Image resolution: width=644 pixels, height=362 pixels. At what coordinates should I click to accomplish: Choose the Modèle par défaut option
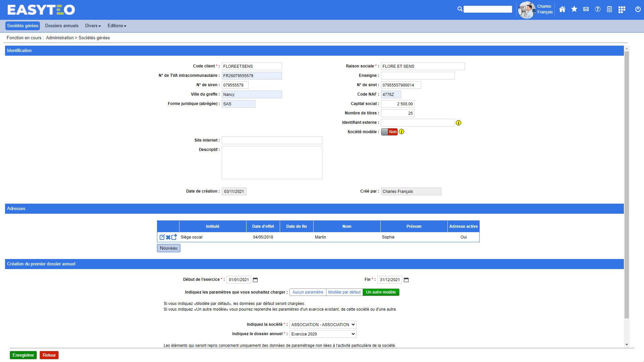click(344, 292)
